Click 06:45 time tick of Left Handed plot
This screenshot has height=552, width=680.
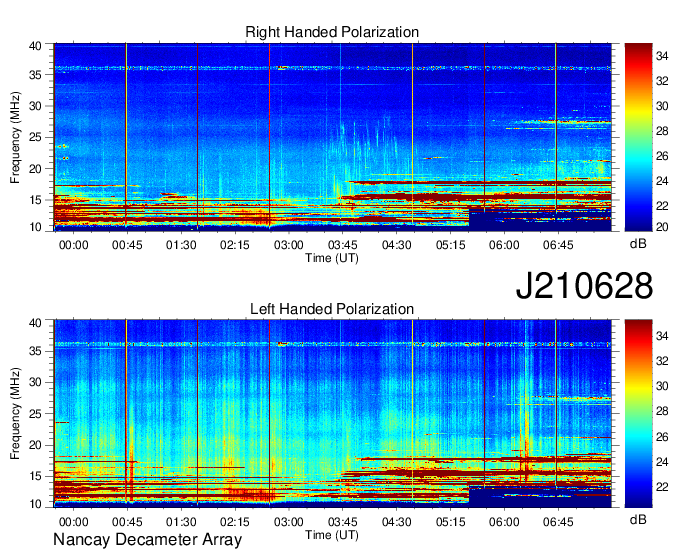(x=558, y=522)
